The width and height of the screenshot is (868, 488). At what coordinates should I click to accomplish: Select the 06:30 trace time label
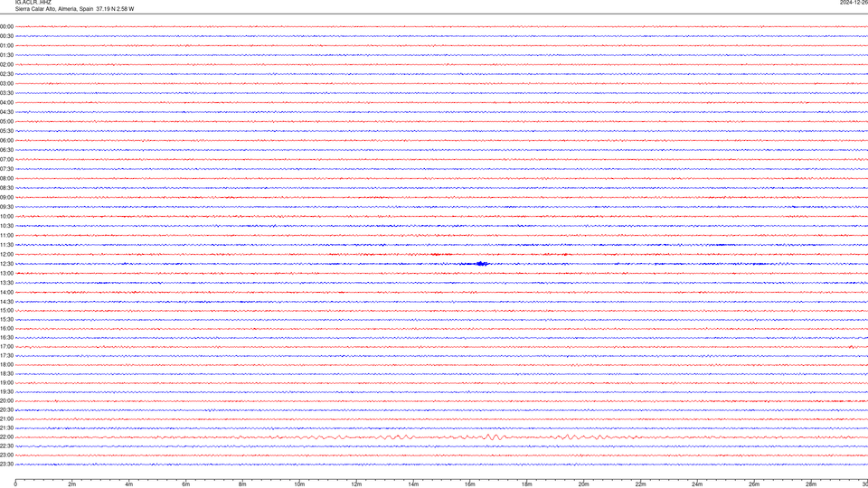(x=6, y=150)
